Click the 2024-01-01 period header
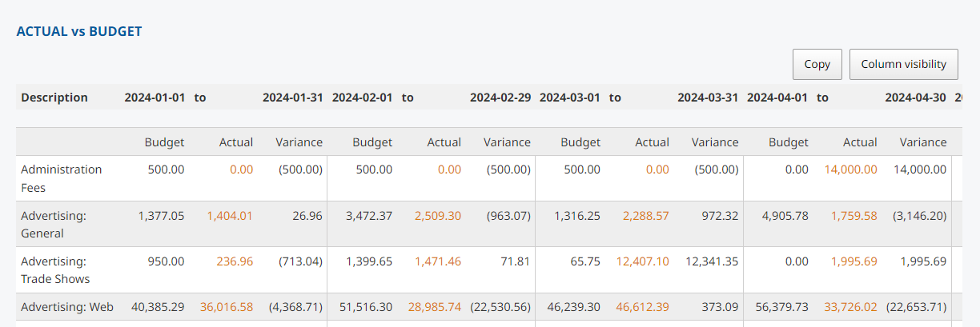 pyautogui.click(x=155, y=98)
